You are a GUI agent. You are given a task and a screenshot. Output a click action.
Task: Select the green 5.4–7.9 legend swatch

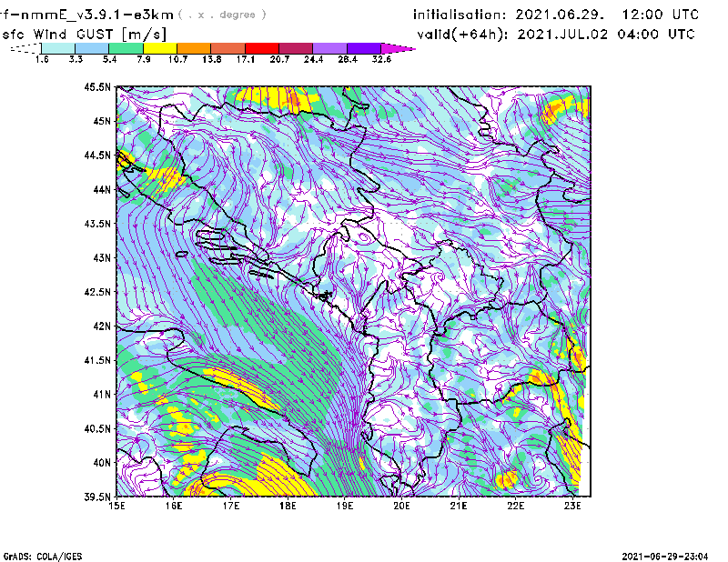pyautogui.click(x=126, y=48)
